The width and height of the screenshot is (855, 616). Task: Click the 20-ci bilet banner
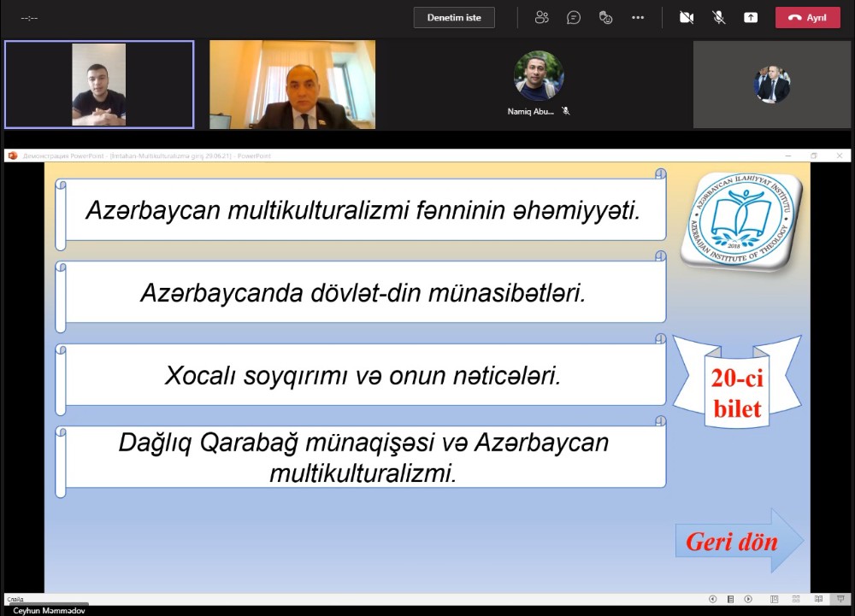pyautogui.click(x=737, y=383)
